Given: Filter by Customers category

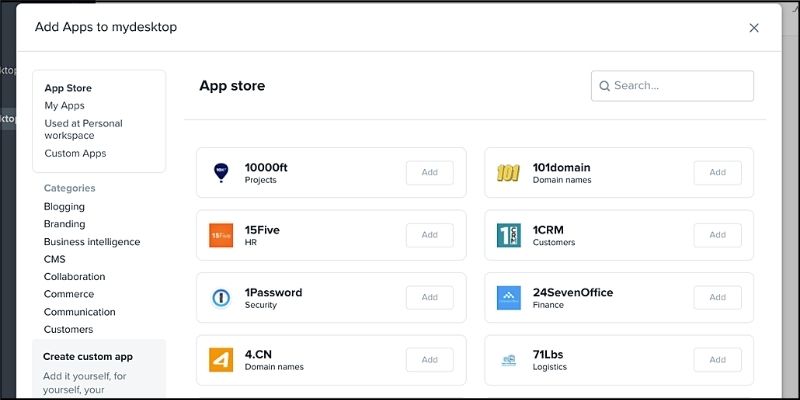Looking at the screenshot, I should (68, 330).
